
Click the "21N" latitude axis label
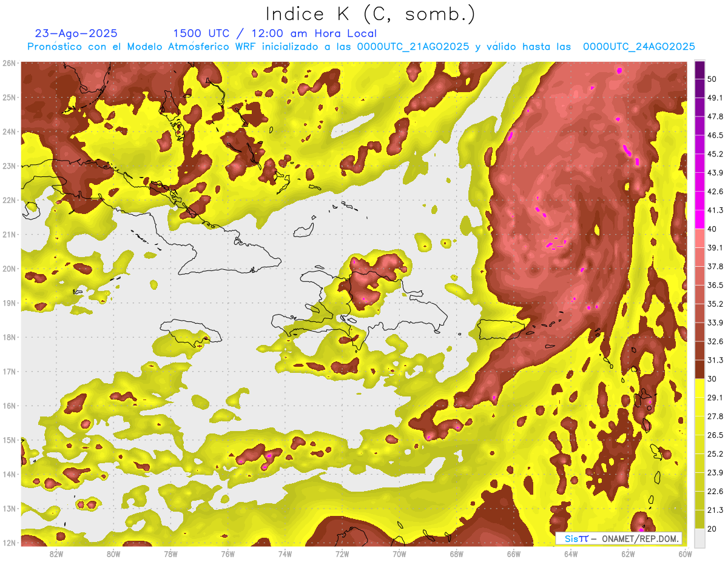click(x=9, y=235)
